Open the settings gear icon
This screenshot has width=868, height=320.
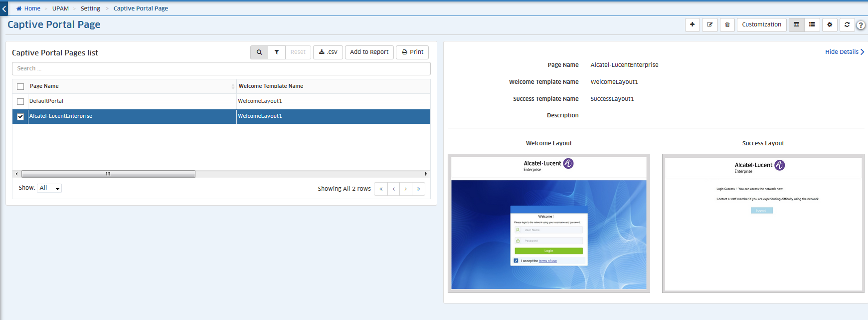pos(830,24)
